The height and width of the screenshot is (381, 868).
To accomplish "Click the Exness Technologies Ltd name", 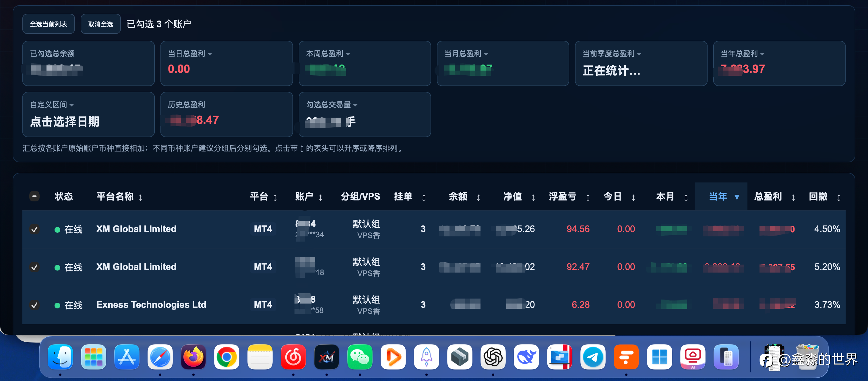I will coord(151,305).
